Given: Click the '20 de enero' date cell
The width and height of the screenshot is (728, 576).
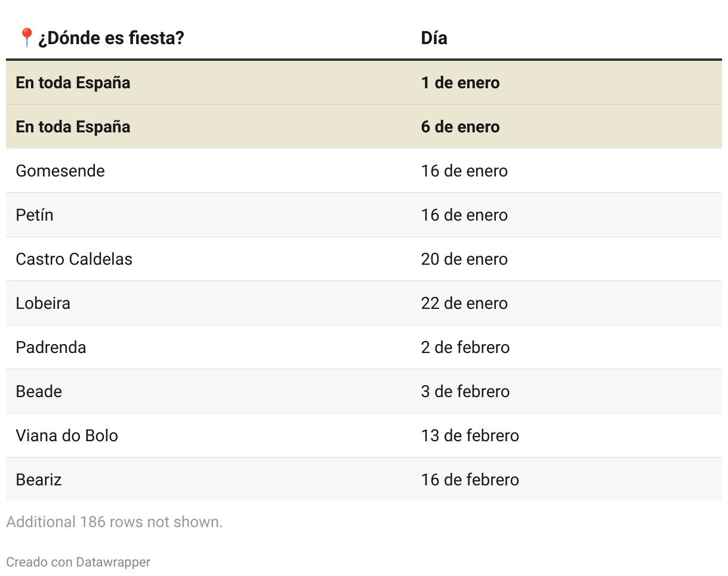Looking at the screenshot, I should tap(464, 259).
